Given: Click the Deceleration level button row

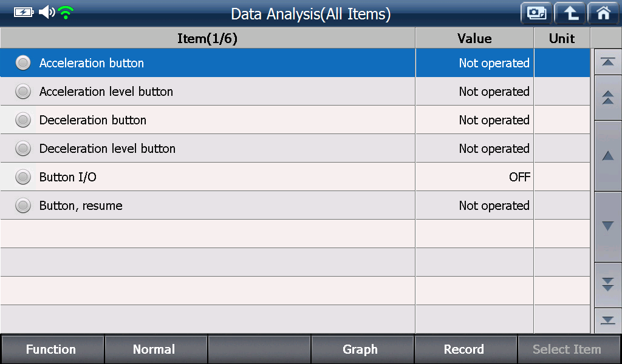Looking at the screenshot, I should [x=295, y=149].
